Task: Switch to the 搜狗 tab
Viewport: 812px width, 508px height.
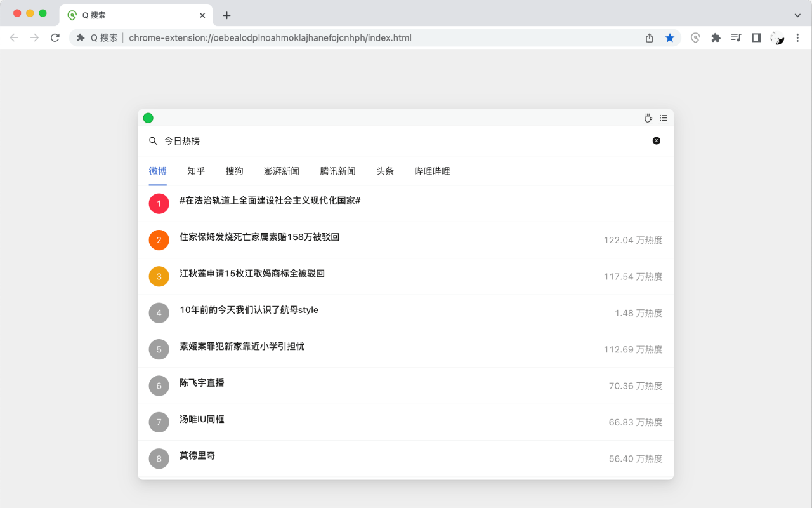Action: [x=235, y=171]
